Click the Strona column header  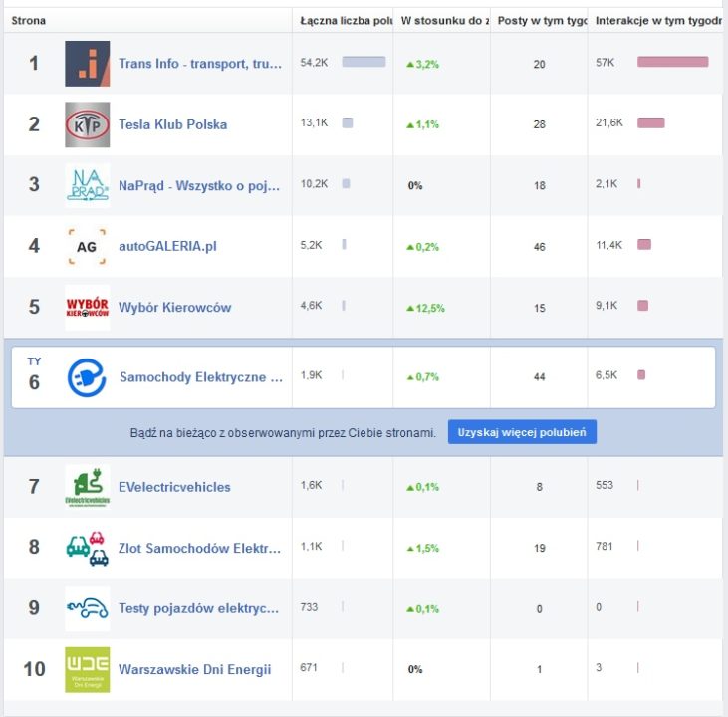tap(28, 21)
